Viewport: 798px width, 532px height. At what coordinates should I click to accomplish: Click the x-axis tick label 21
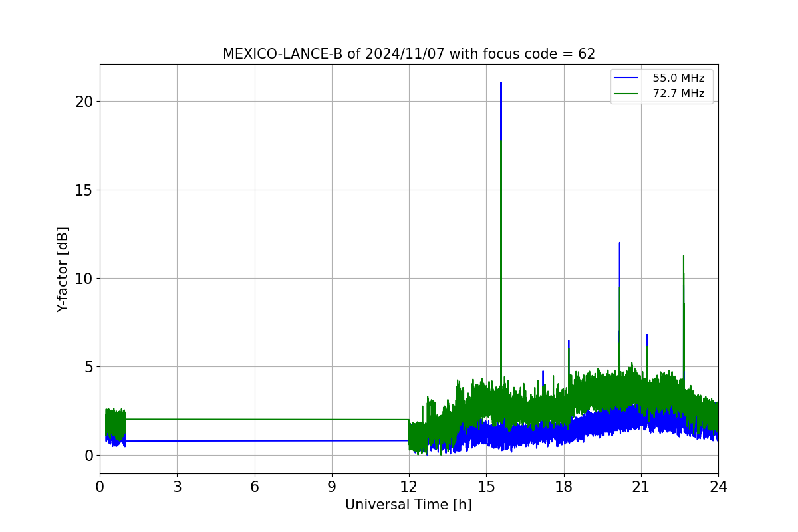641,487
